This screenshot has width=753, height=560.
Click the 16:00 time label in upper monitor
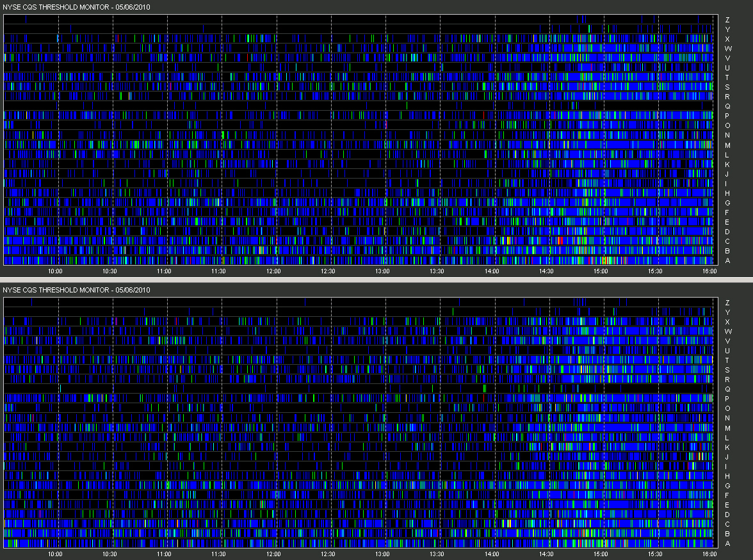709,271
